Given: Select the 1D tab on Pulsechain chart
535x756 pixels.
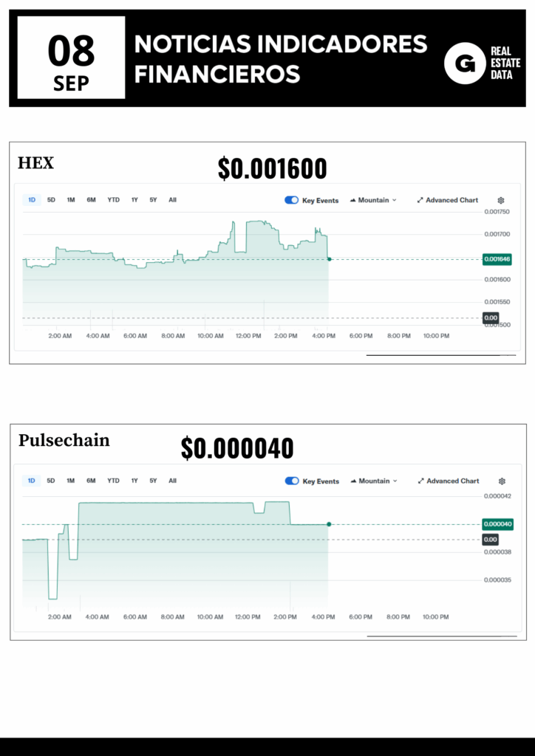Looking at the screenshot, I should pos(32,481).
